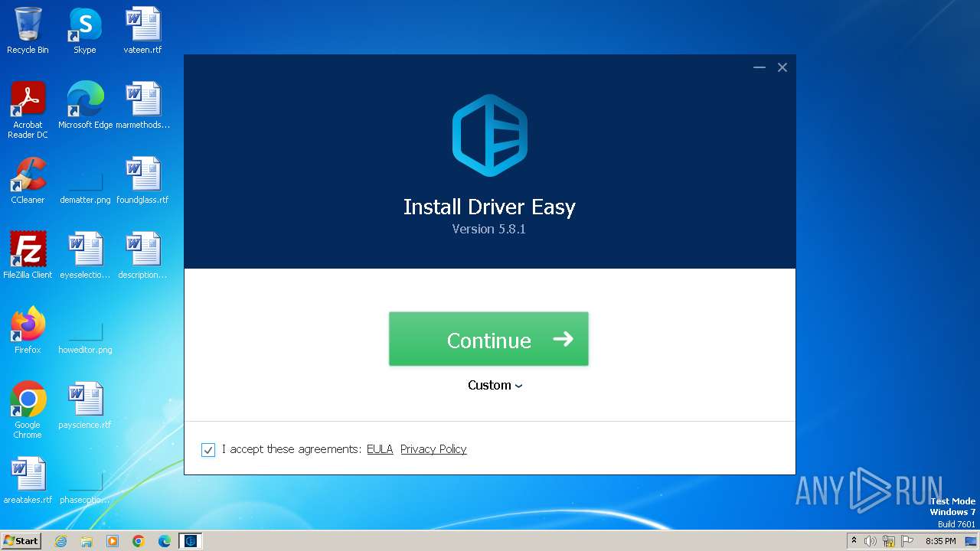Open the Action Center flag icon
The height and width of the screenshot is (551, 980).
907,541
